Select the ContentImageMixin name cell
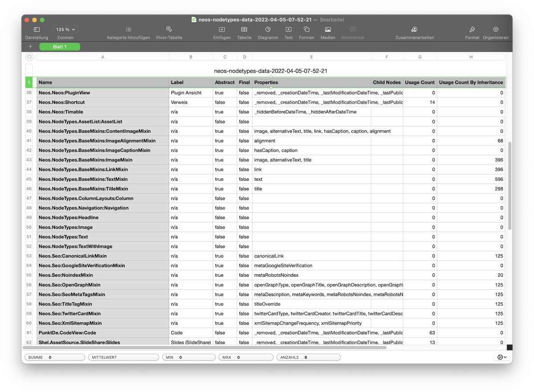 (103, 131)
